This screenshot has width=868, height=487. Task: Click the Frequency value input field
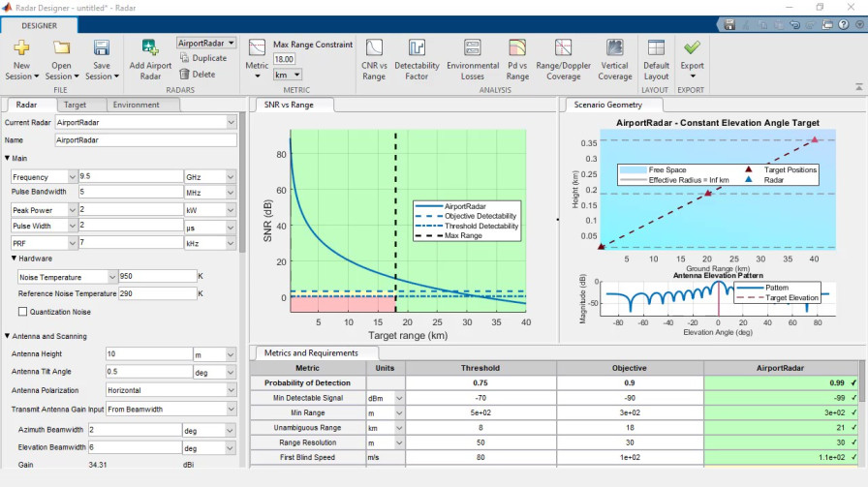(131, 177)
